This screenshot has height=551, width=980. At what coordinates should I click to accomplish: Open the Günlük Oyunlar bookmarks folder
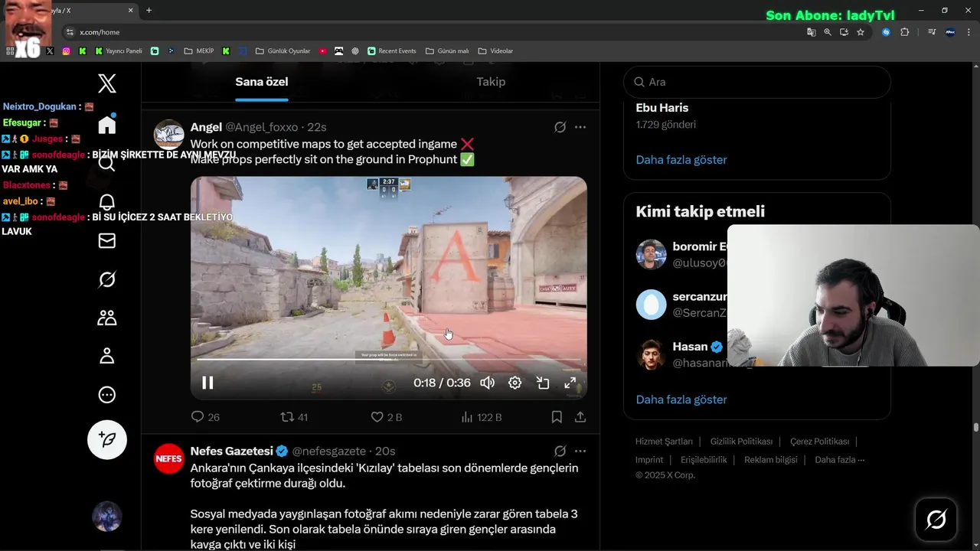coord(283,51)
